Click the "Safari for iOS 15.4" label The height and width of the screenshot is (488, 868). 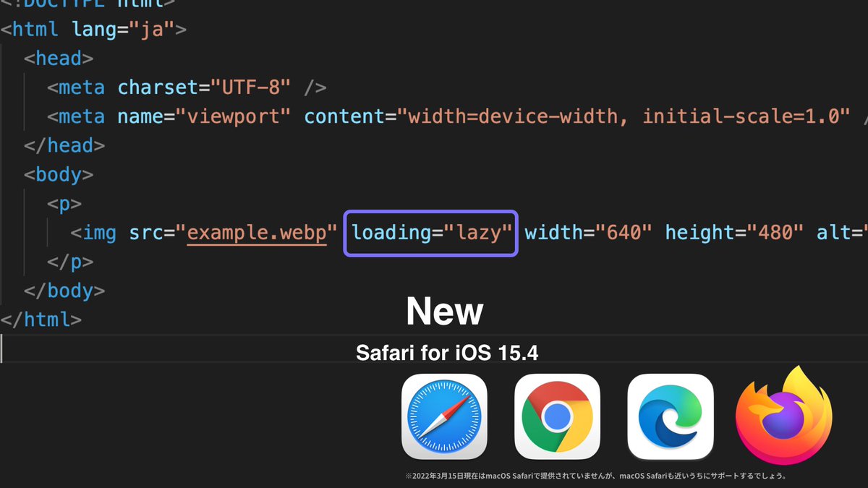click(x=447, y=354)
